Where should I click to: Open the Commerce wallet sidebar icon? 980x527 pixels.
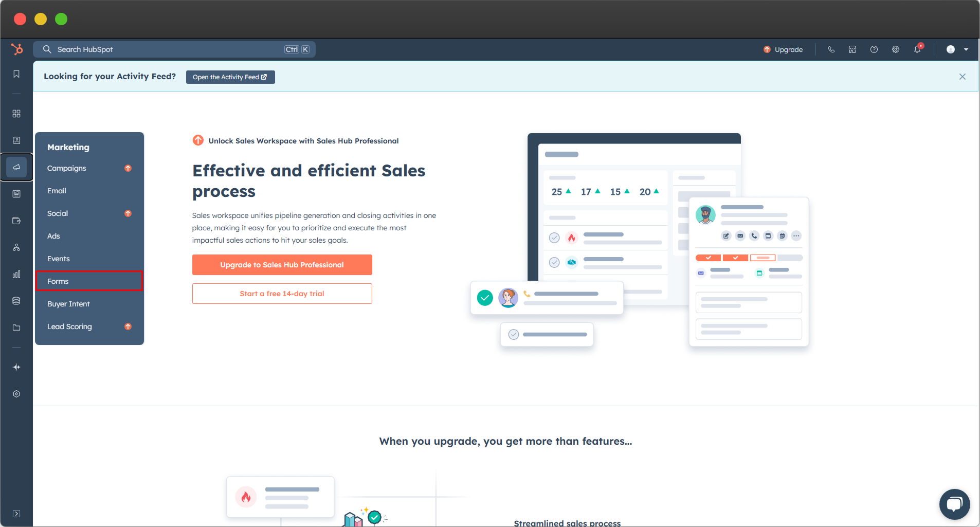pyautogui.click(x=16, y=221)
